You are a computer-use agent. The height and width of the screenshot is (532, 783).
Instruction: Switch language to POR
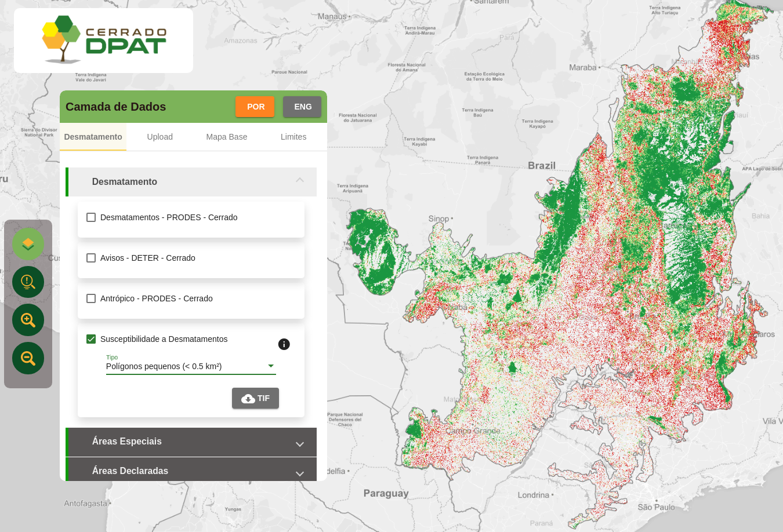(x=255, y=107)
